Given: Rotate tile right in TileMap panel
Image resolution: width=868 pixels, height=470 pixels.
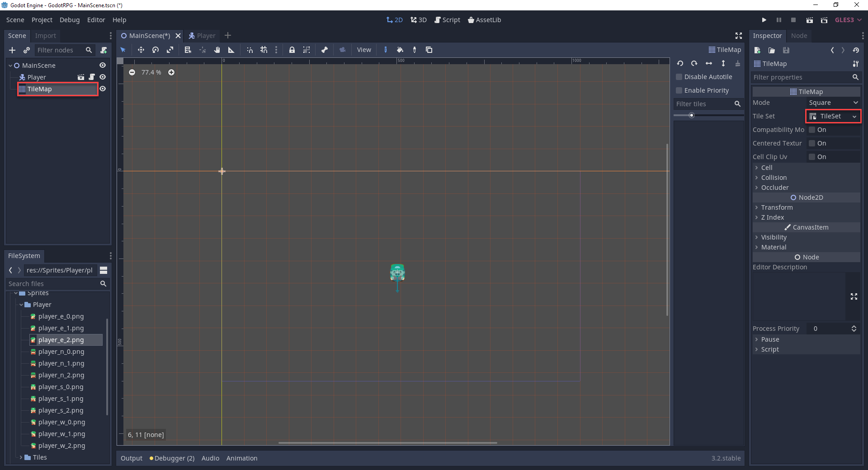Looking at the screenshot, I should coord(694,63).
